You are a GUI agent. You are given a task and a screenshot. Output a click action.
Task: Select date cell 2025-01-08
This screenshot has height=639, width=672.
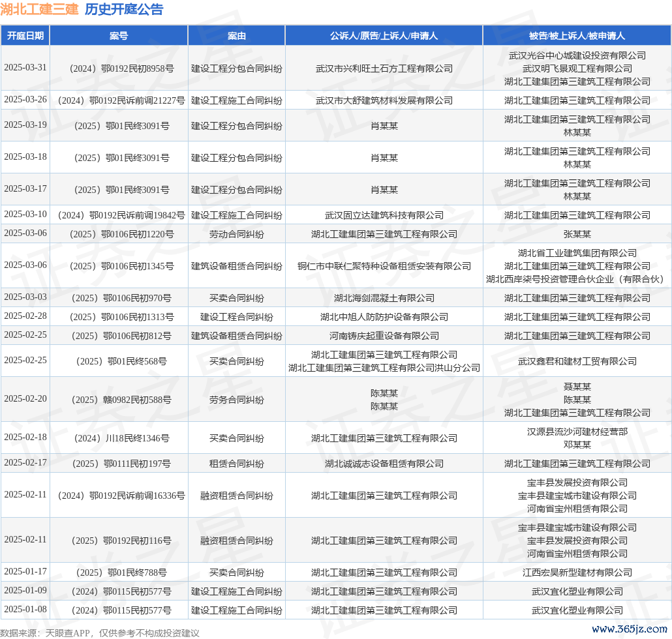(x=25, y=610)
